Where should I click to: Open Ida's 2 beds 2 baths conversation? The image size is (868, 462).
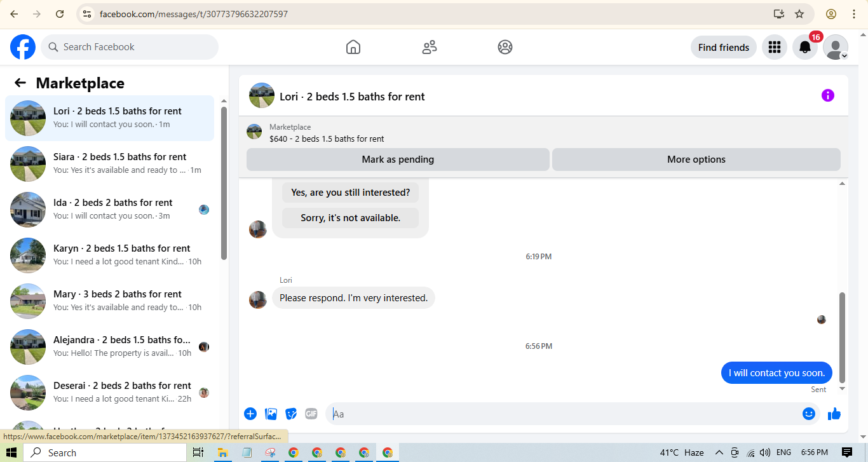coord(109,210)
